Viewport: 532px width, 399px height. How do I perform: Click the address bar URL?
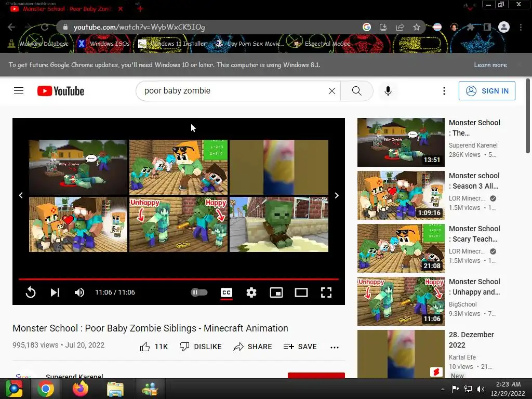(x=139, y=27)
